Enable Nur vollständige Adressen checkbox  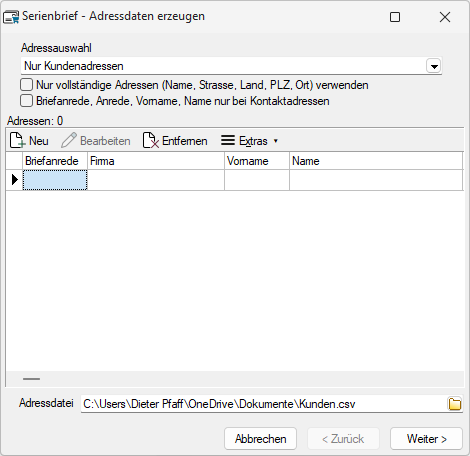coord(26,85)
